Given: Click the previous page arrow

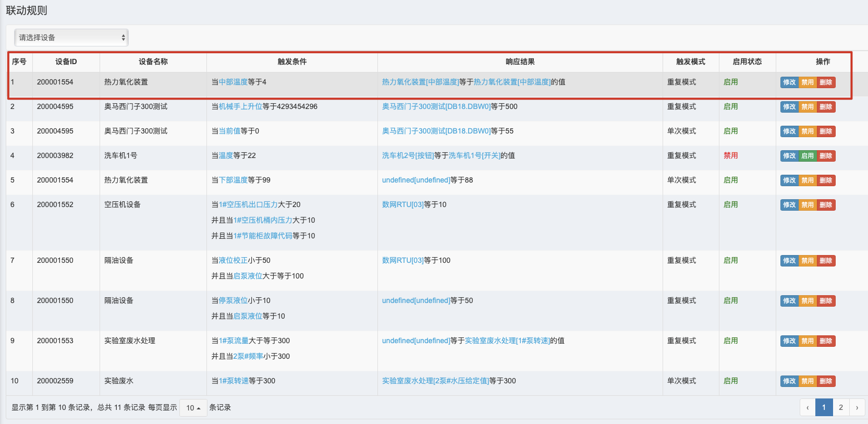Looking at the screenshot, I should click(x=808, y=407).
